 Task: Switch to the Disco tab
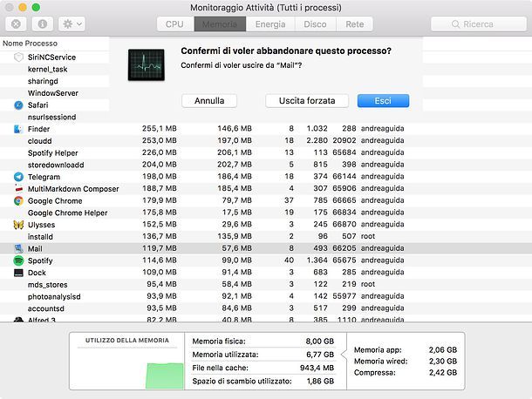coord(315,24)
